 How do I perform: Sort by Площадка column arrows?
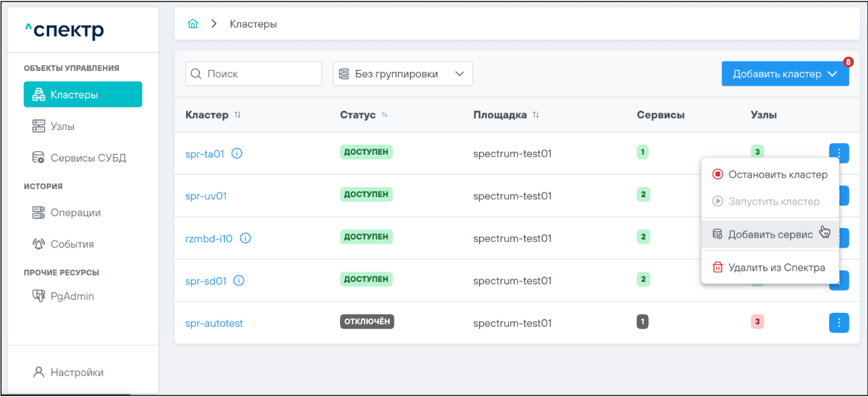[536, 115]
